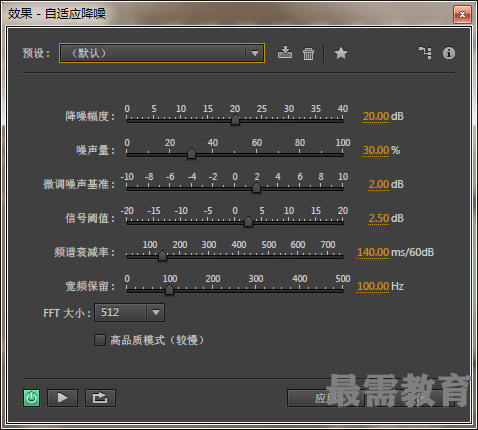Close the 效果 - 自适应降噪 dialog
The image size is (478, 430).
tap(462, 14)
